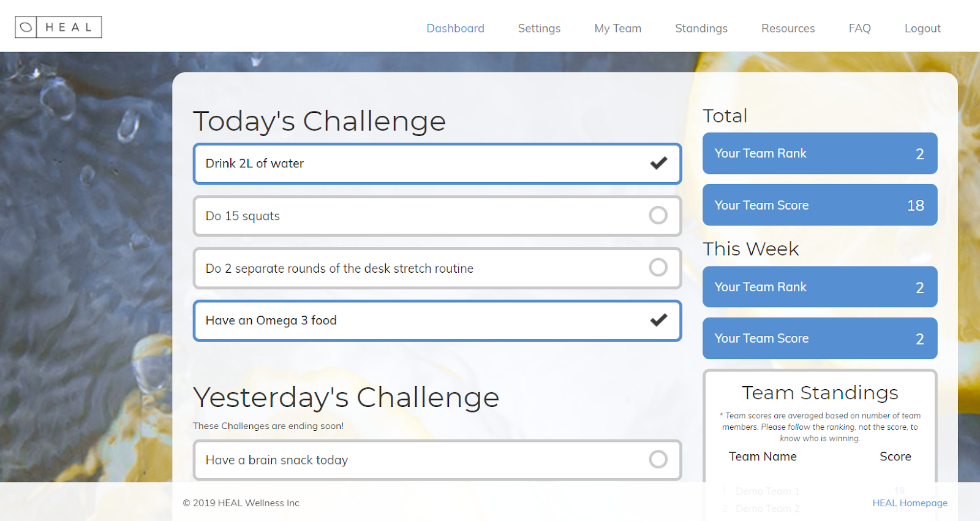
Task: Go to the My Team page
Action: [x=617, y=28]
